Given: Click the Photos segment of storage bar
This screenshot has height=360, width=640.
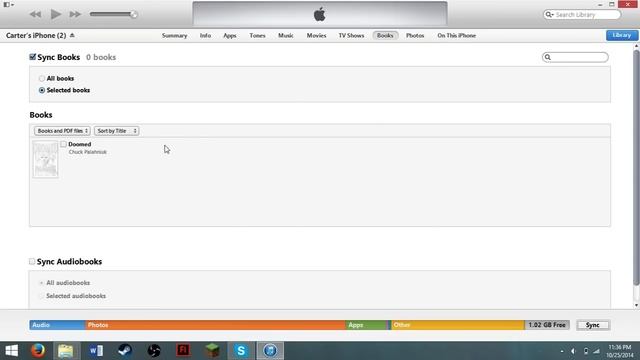Looking at the screenshot, I should (x=216, y=325).
